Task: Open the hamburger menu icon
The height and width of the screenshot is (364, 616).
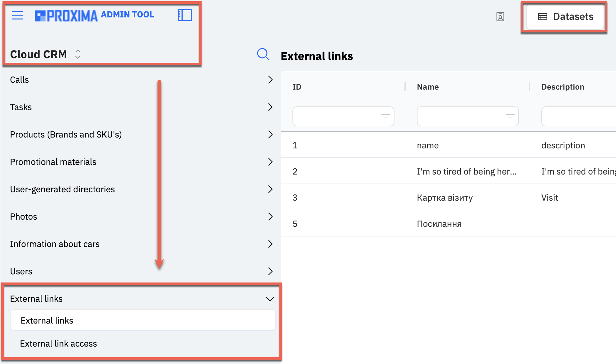Action: [x=17, y=15]
